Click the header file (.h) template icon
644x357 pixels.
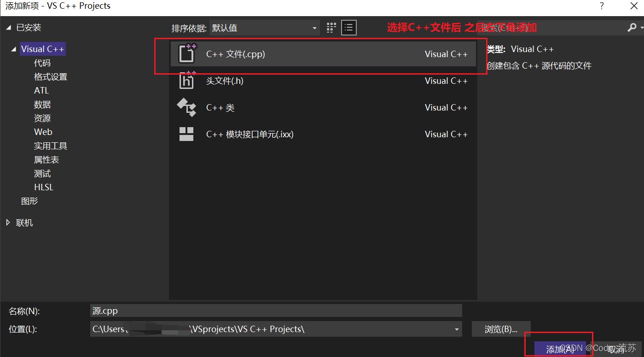click(x=187, y=81)
